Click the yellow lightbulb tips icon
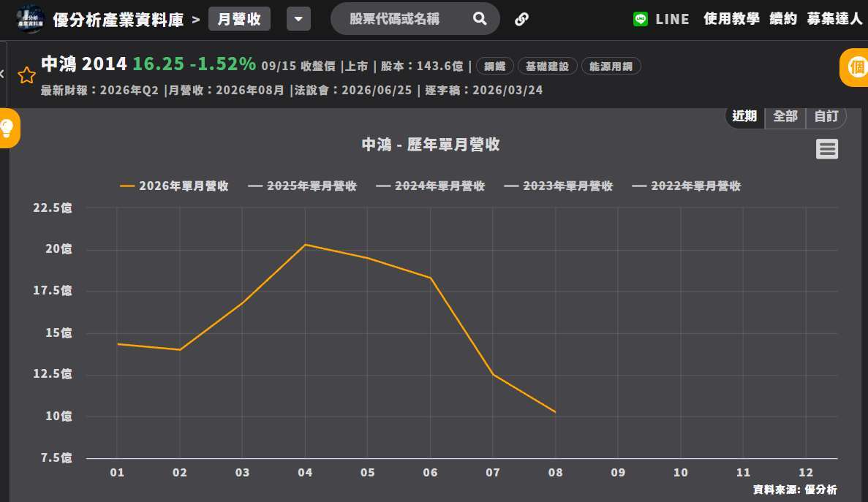 coord(8,129)
